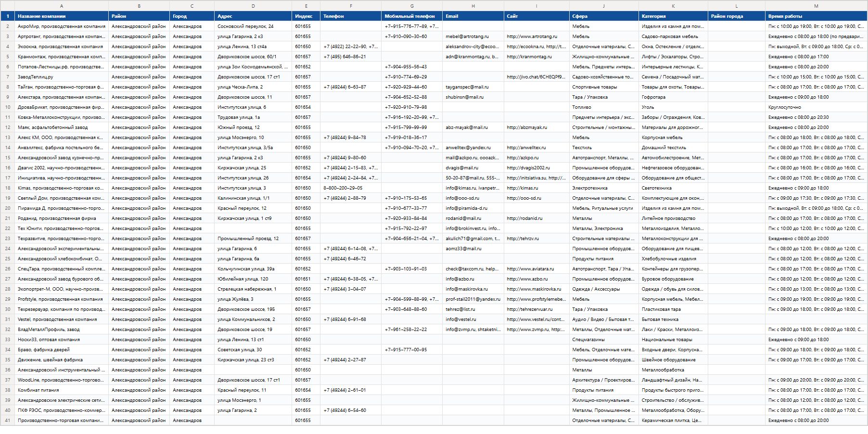Viewport: 868px width, 434px height.
Task: Click email 'tayganspec@mail.ru'
Action: tap(473, 87)
